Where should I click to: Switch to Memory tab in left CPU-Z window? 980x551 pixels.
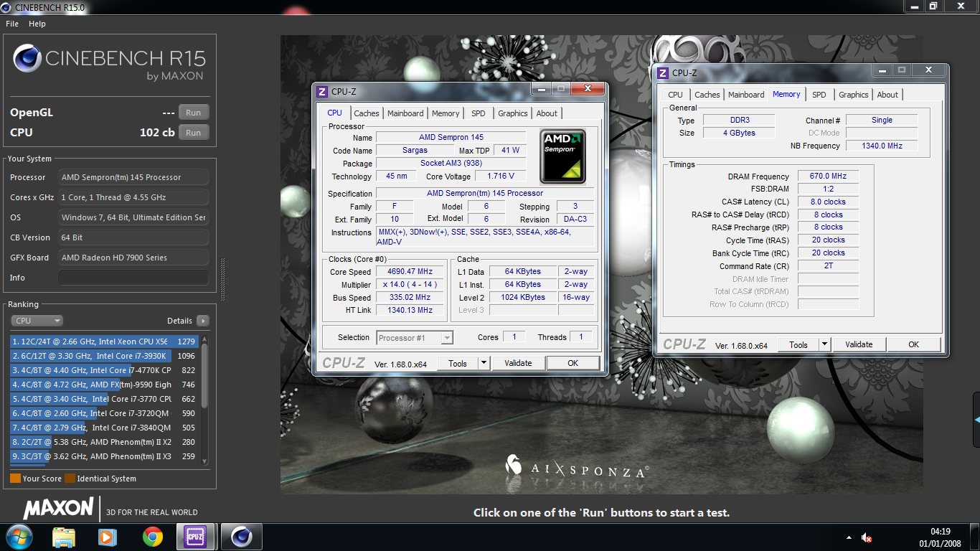[446, 113]
